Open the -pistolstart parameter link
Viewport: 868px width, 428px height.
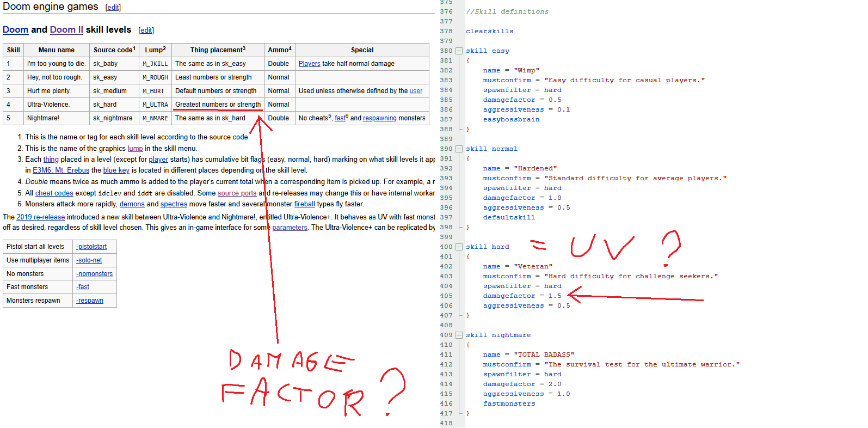(x=91, y=247)
